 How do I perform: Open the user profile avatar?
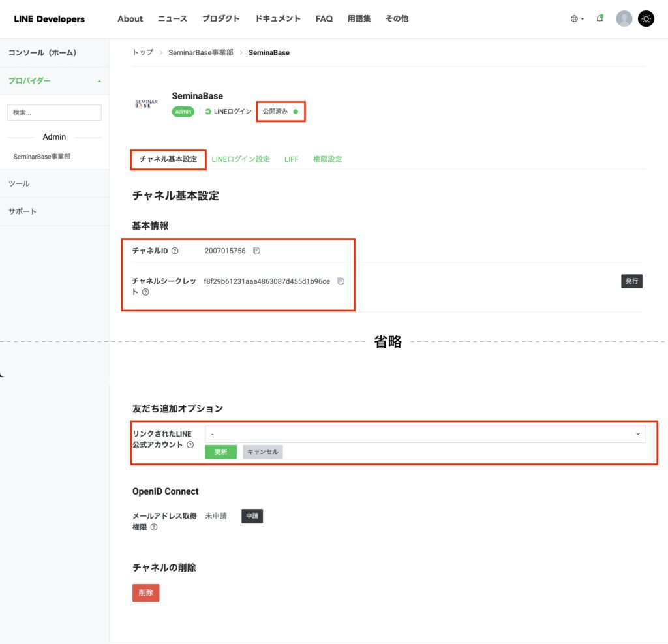point(624,19)
